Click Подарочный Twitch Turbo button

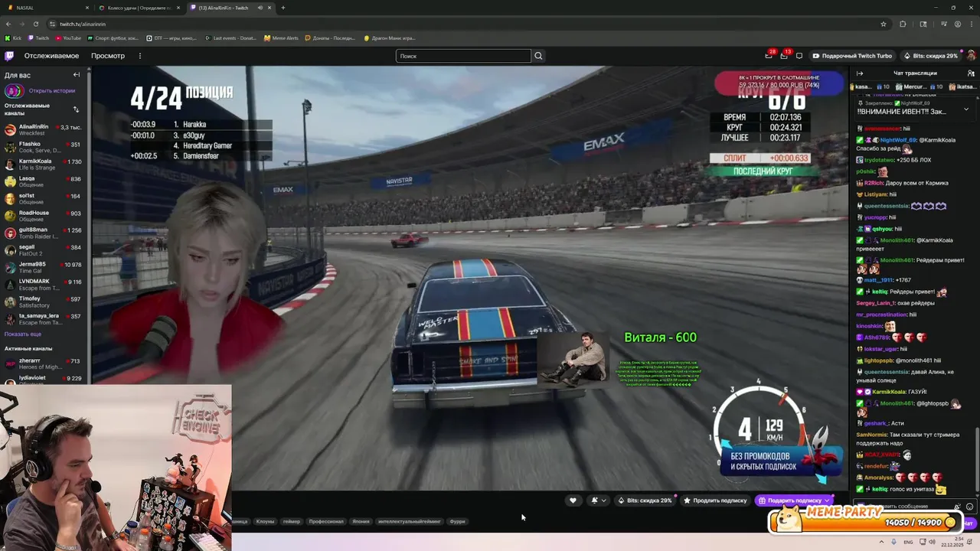coord(852,56)
